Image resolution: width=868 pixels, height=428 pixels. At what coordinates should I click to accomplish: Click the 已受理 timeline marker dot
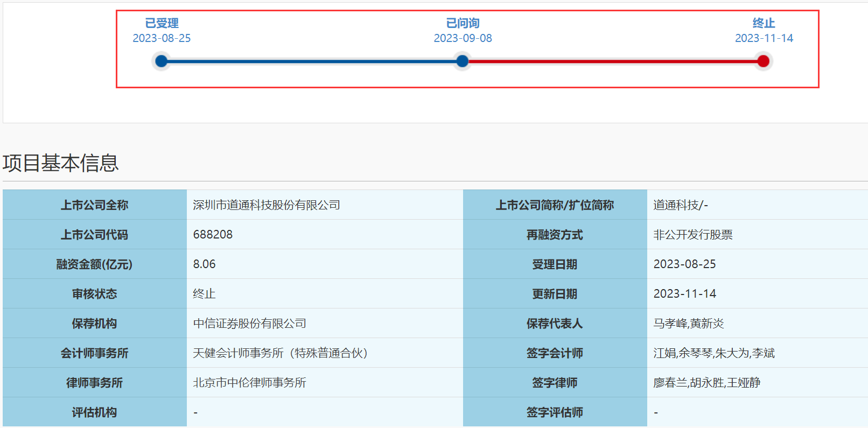click(161, 61)
